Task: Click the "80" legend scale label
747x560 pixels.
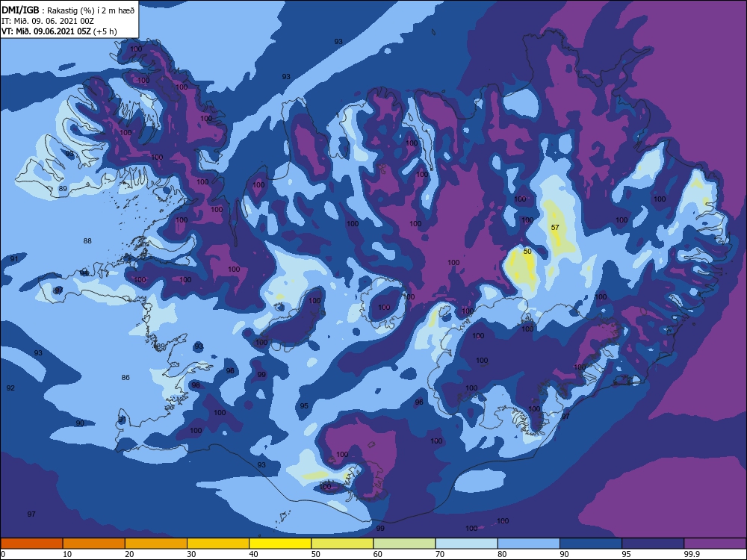Action: [502, 554]
